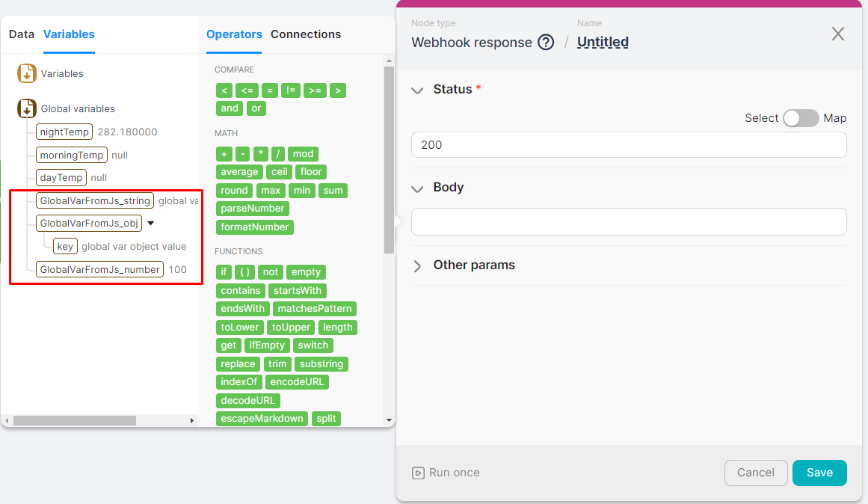Image resolution: width=868 pixels, height=504 pixels.
Task: Collapse the Body section chevron
Action: pos(417,188)
